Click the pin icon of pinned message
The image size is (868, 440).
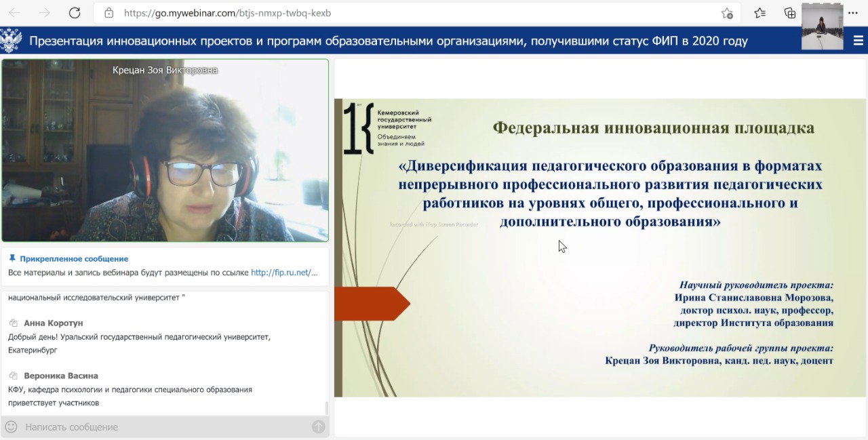point(12,258)
